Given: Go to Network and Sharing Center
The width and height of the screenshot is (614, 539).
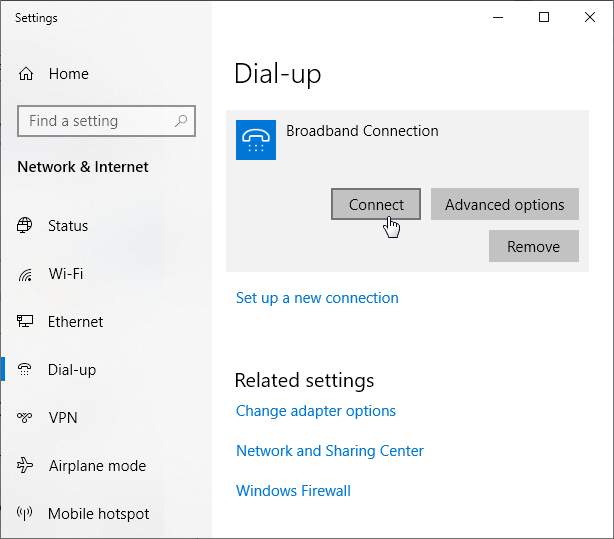Looking at the screenshot, I should tap(330, 451).
